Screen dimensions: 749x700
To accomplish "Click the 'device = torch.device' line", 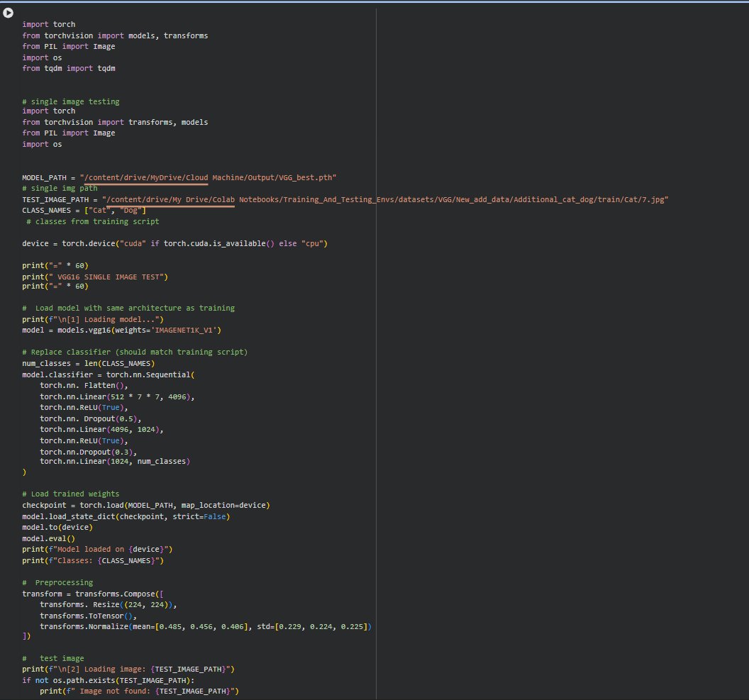I will 174,243.
